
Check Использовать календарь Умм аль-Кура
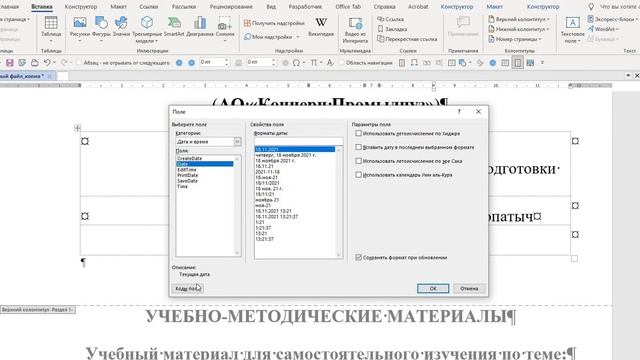358,175
